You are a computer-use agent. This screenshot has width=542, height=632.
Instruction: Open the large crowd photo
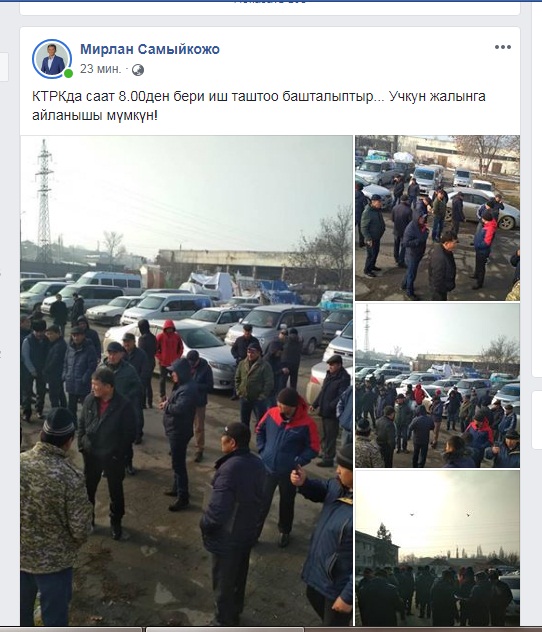[x=187, y=380]
